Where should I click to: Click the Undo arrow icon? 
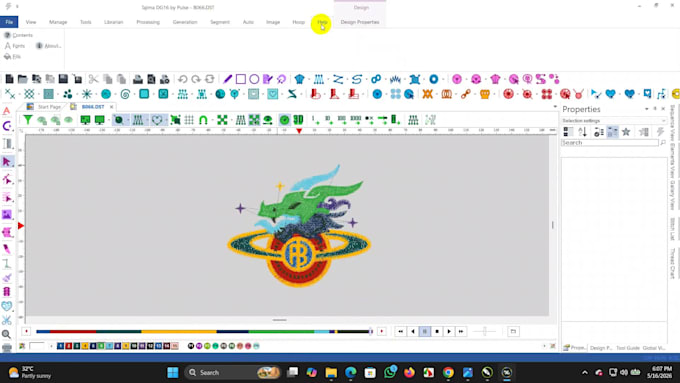pyautogui.click(x=183, y=79)
